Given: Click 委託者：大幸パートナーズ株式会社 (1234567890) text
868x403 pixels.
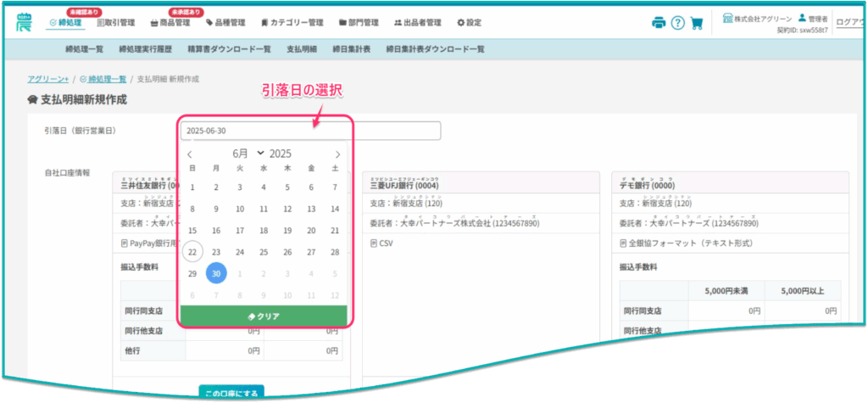Looking at the screenshot, I should 454,223.
